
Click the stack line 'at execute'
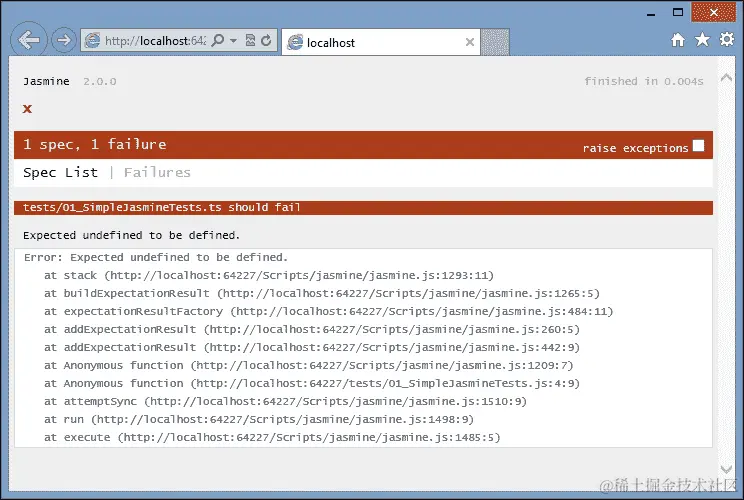(272, 438)
